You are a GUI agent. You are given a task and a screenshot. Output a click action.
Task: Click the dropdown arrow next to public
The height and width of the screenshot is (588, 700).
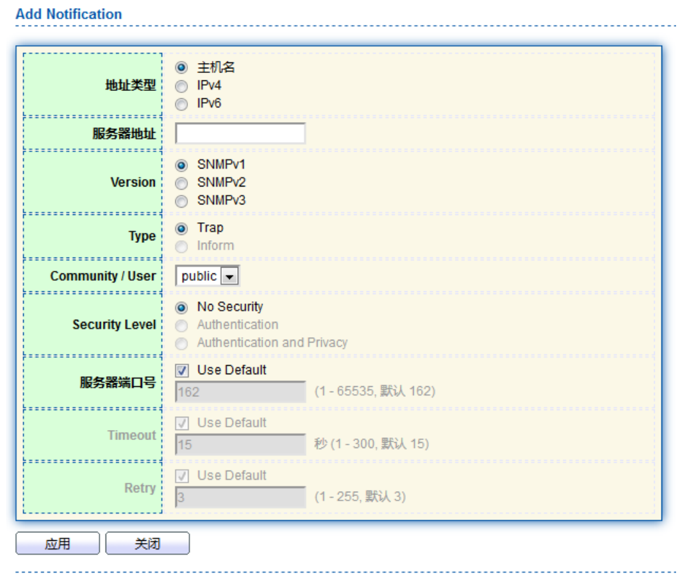[x=229, y=276]
